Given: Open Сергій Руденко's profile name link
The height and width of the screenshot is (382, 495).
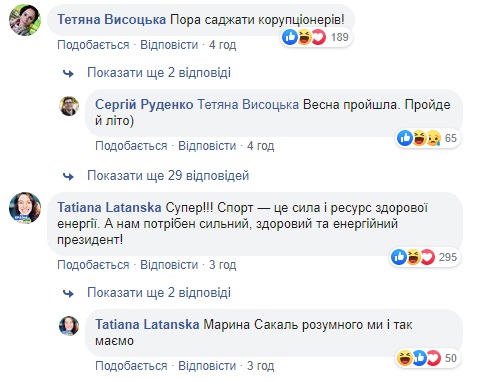Looking at the screenshot, I should click(144, 105).
